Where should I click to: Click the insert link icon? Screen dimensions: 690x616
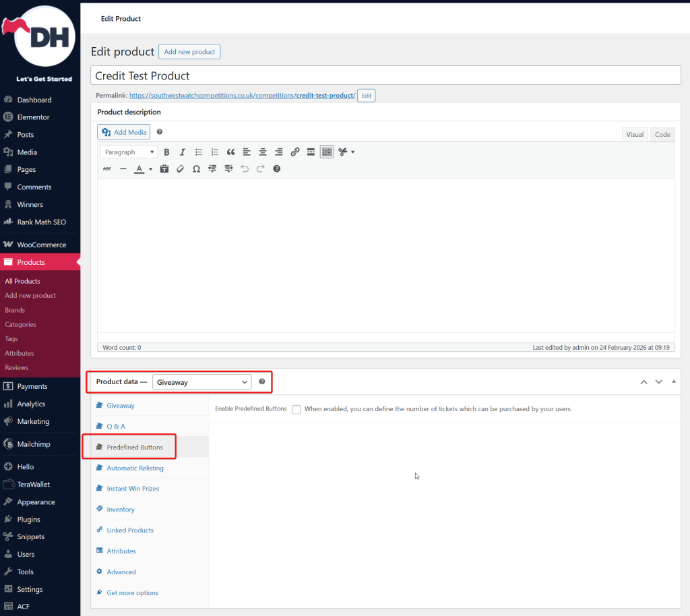[294, 152]
